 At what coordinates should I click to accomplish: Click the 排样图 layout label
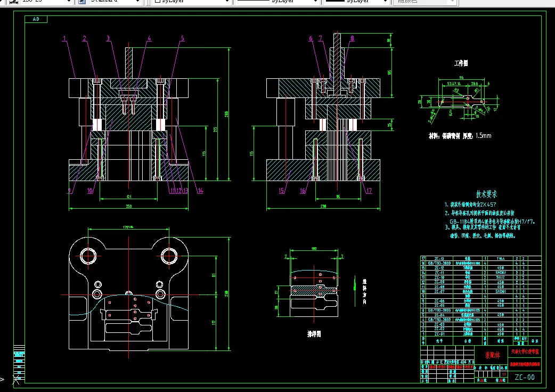tap(314, 334)
